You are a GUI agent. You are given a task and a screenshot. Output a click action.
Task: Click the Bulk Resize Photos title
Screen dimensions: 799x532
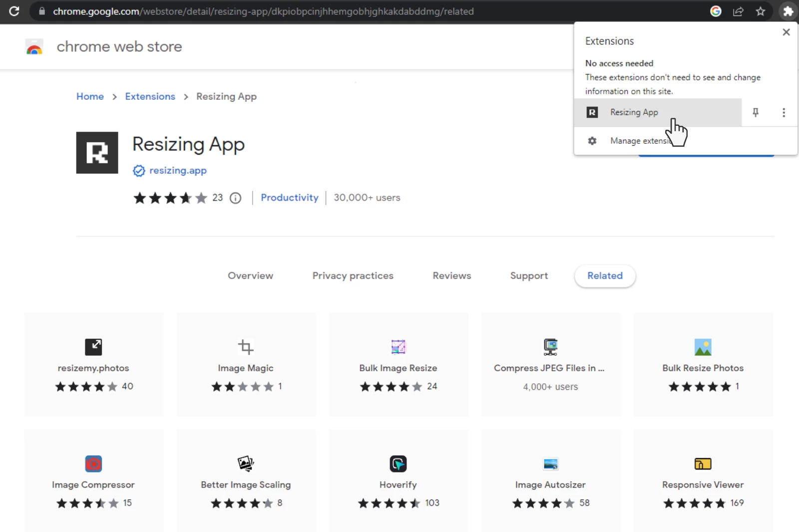pos(703,368)
